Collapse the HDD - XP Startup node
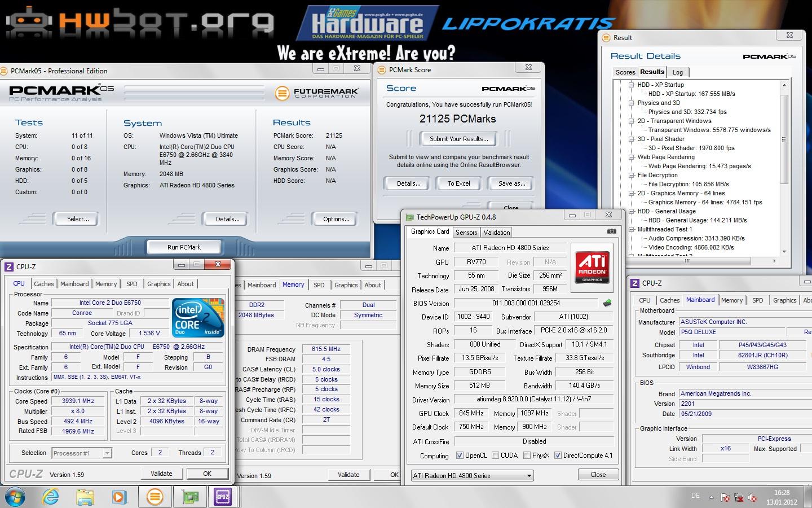Viewport: 812px width, 508px height. (632, 85)
